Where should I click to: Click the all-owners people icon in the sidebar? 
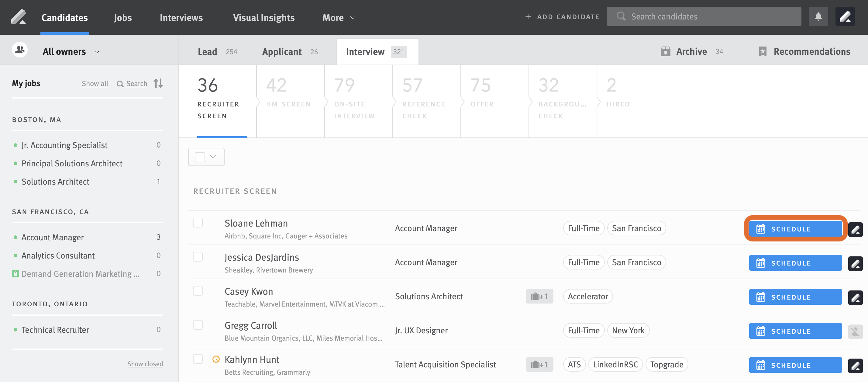point(20,50)
